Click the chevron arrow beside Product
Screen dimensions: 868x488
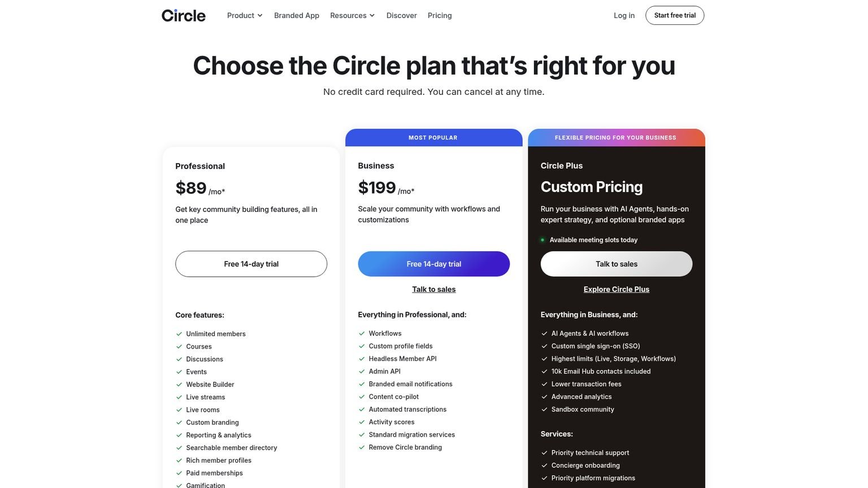pos(261,15)
